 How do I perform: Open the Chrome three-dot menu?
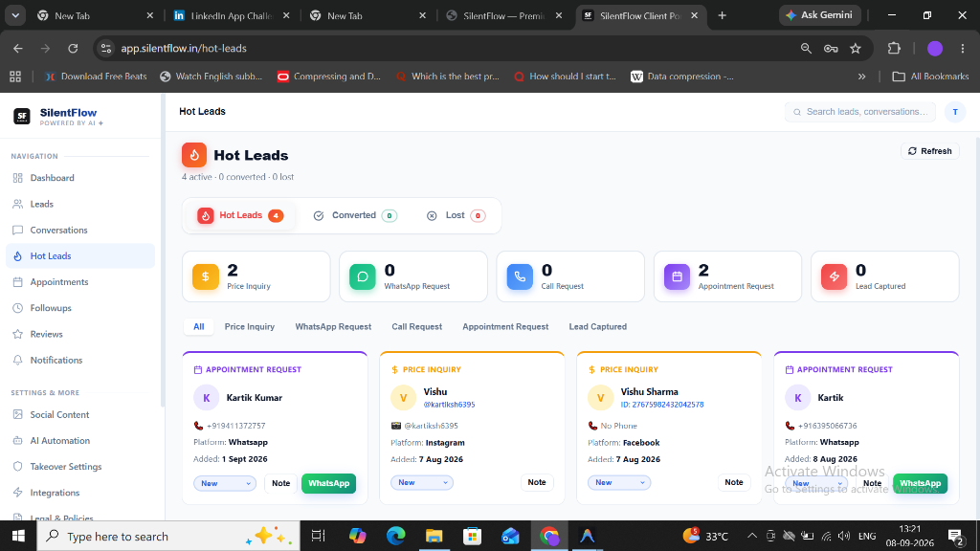pyautogui.click(x=963, y=48)
